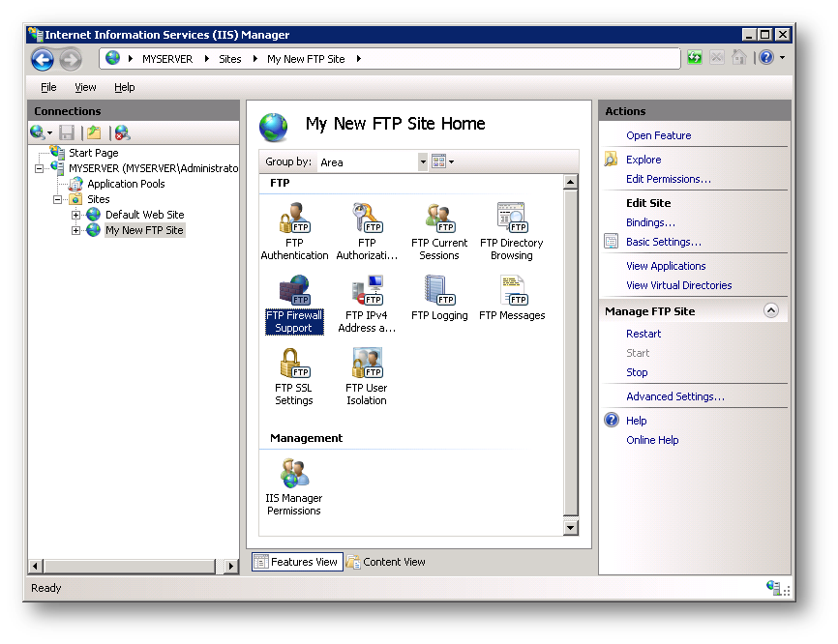Click Explore in Actions pane
The width and height of the screenshot is (838, 644).
643,160
